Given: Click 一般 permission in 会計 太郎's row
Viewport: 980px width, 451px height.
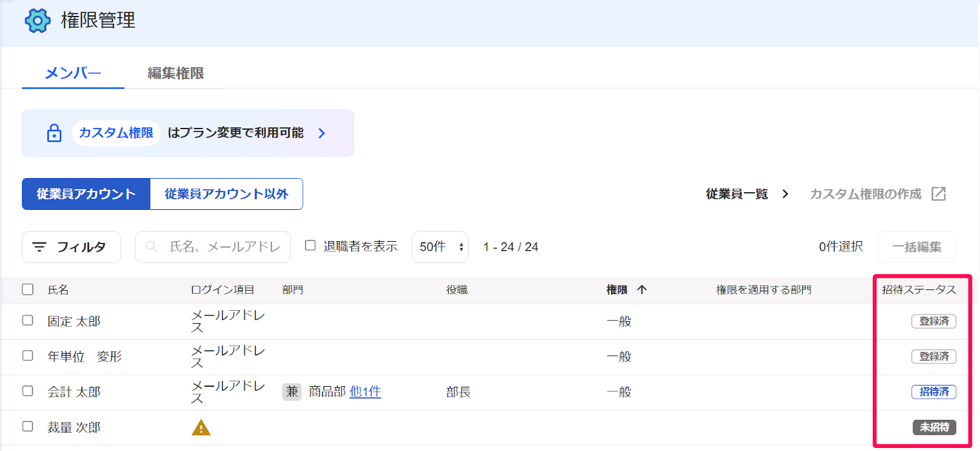Looking at the screenshot, I should click(619, 392).
